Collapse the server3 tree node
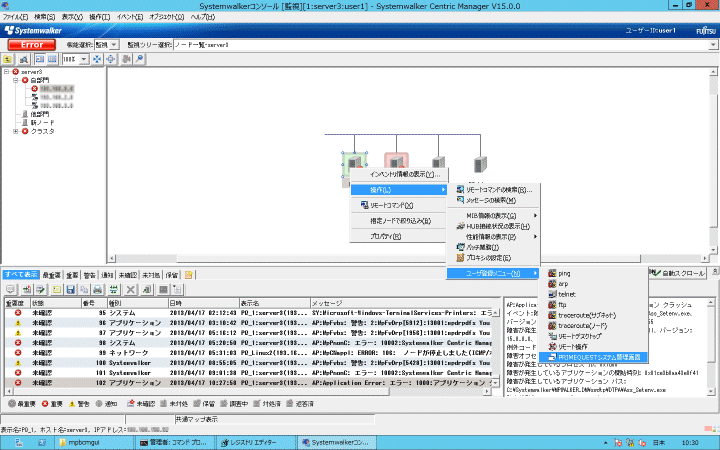The image size is (720, 450). (8, 72)
